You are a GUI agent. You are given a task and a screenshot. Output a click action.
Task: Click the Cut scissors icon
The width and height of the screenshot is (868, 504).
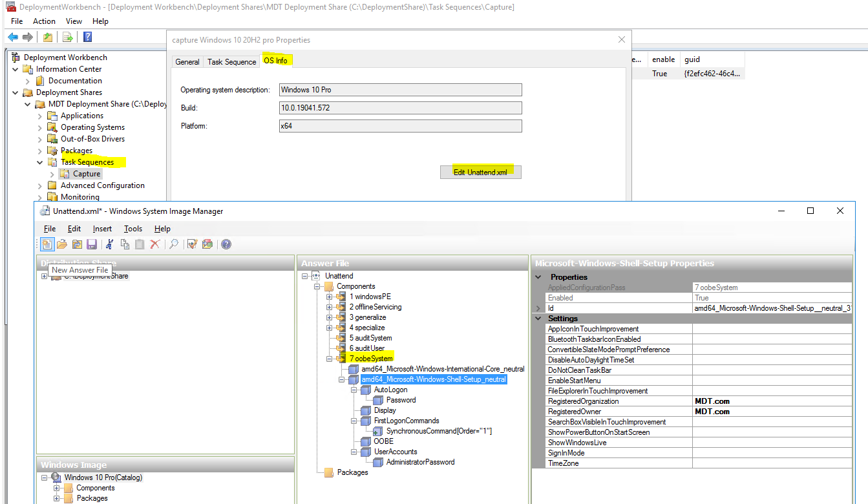coord(110,244)
